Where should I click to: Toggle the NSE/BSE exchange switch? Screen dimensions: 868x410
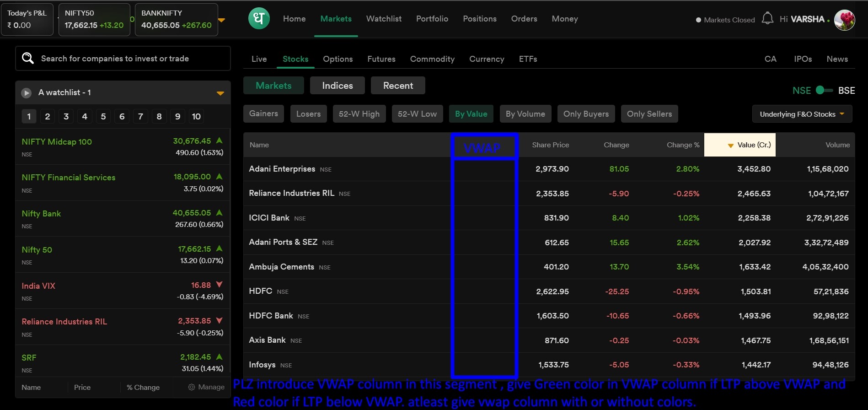pos(824,90)
